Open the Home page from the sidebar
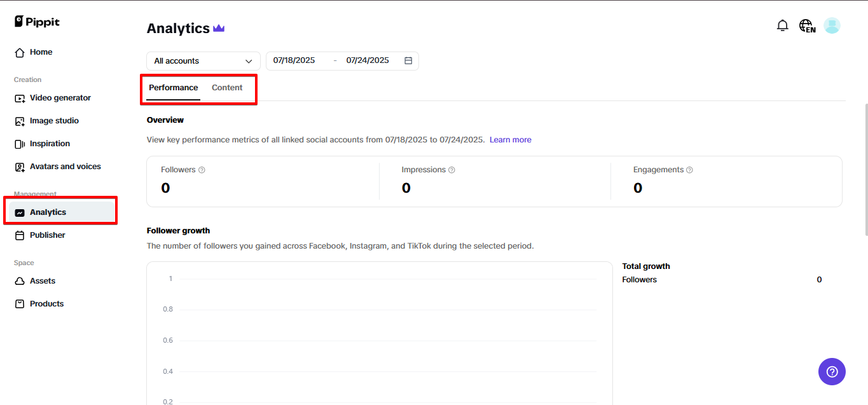Viewport: 868px width, 405px height. 41,51
